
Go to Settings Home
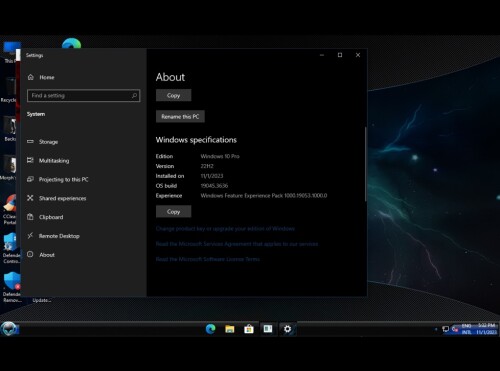click(x=41, y=77)
